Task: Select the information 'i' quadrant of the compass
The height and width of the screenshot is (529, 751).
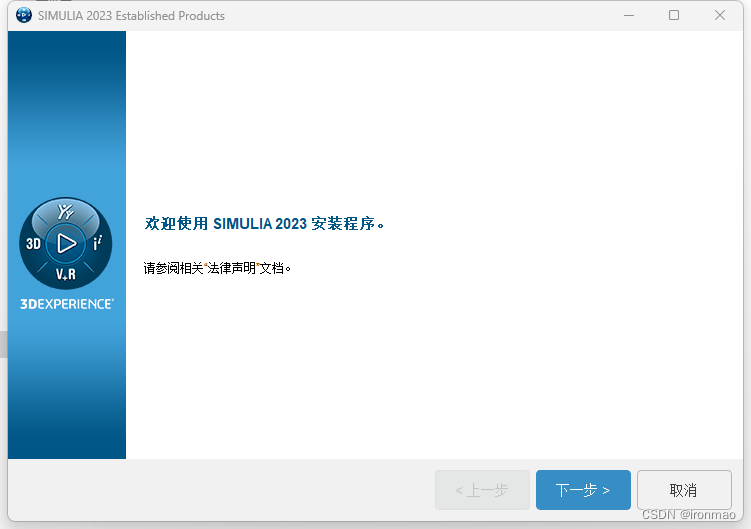Action: 97,243
